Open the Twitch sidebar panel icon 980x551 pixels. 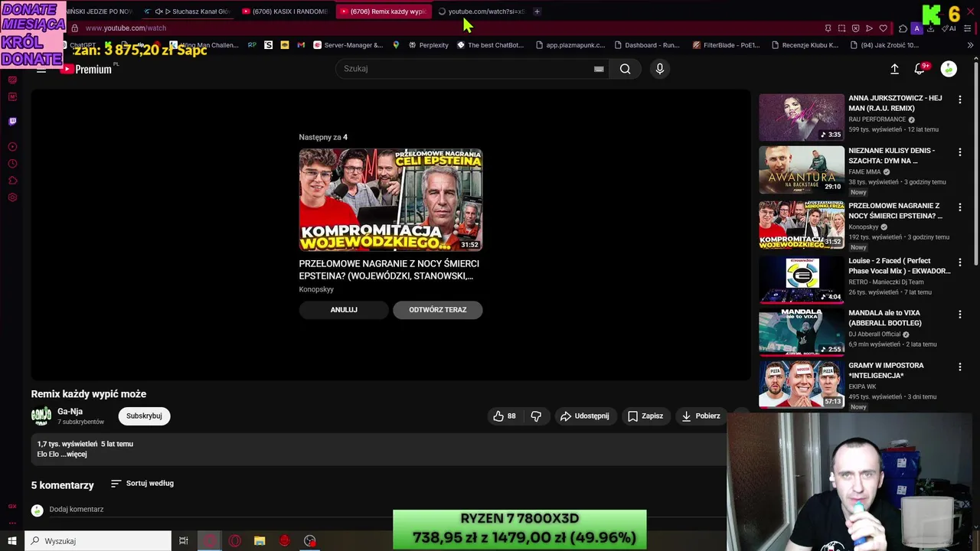click(x=12, y=121)
